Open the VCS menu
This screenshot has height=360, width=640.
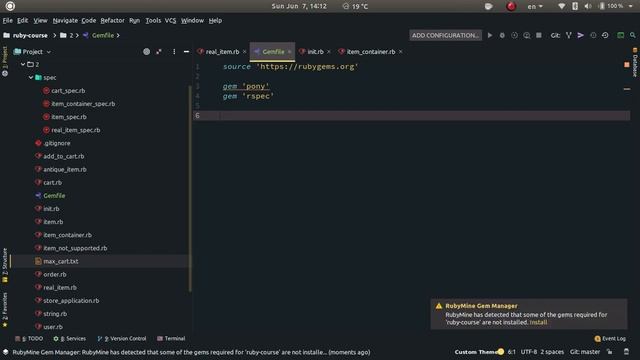coord(170,20)
